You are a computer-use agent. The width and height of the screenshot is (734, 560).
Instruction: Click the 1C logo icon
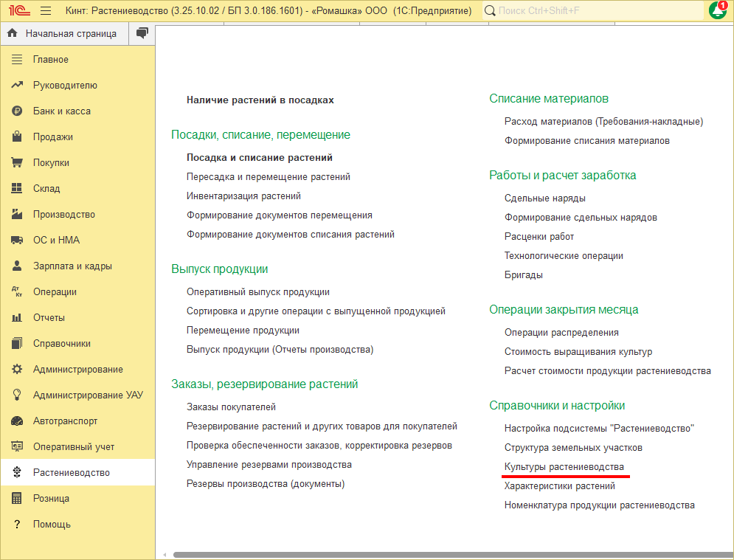point(18,11)
